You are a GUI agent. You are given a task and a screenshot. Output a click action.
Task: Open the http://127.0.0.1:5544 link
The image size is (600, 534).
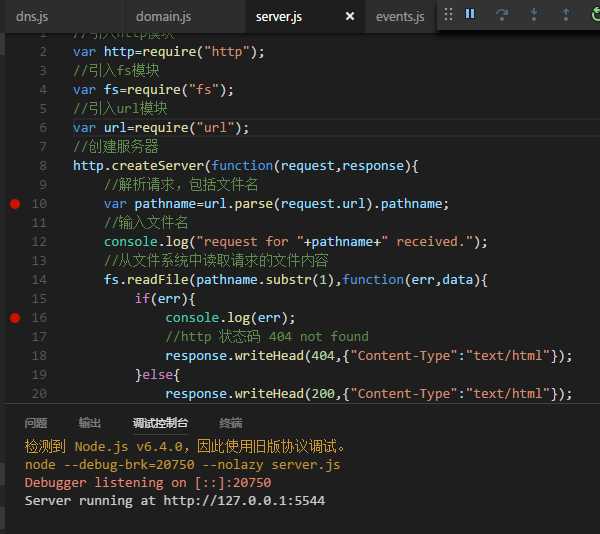[x=244, y=501]
